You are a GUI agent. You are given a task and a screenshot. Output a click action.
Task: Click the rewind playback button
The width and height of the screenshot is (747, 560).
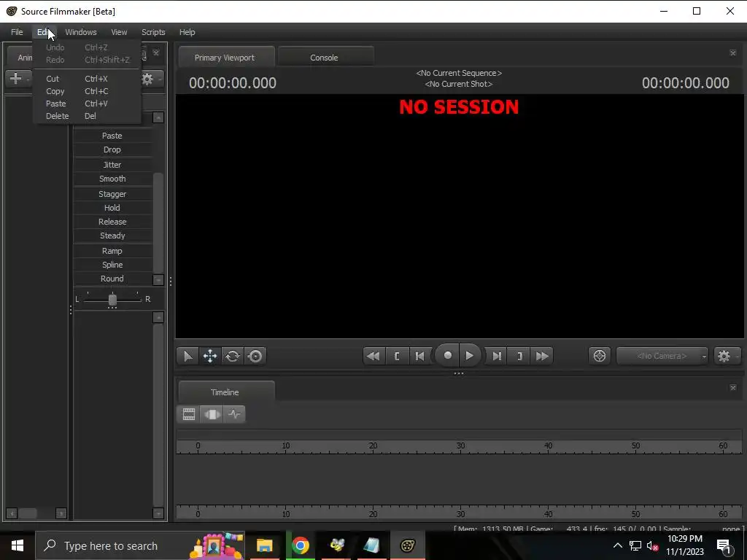point(374,356)
